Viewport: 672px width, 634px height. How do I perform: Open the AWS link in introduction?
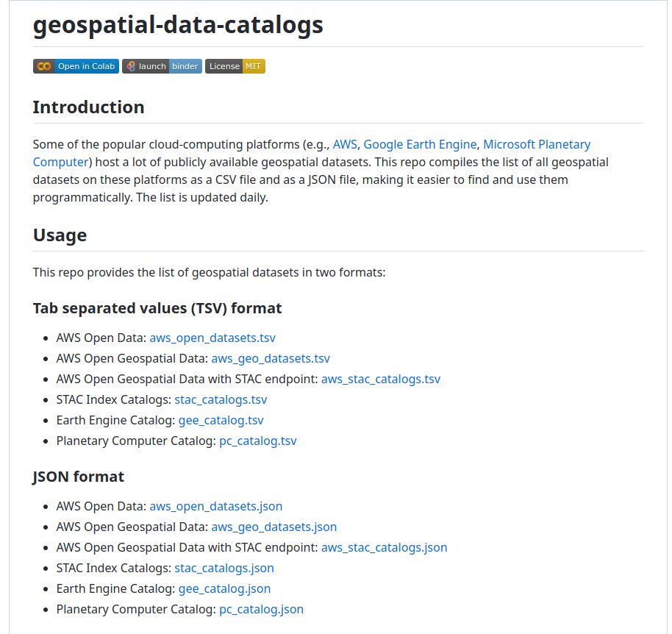pyautogui.click(x=345, y=144)
